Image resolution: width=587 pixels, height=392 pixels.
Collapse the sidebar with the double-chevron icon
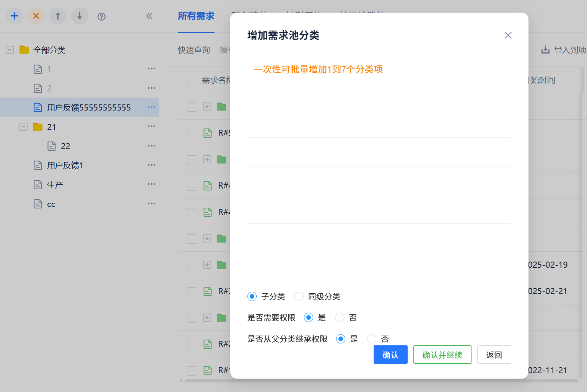pyautogui.click(x=149, y=16)
